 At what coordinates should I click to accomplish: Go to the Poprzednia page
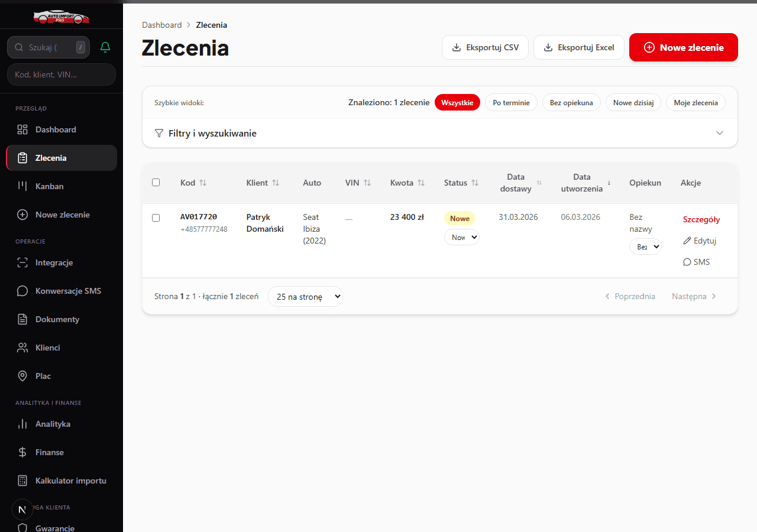tap(630, 296)
